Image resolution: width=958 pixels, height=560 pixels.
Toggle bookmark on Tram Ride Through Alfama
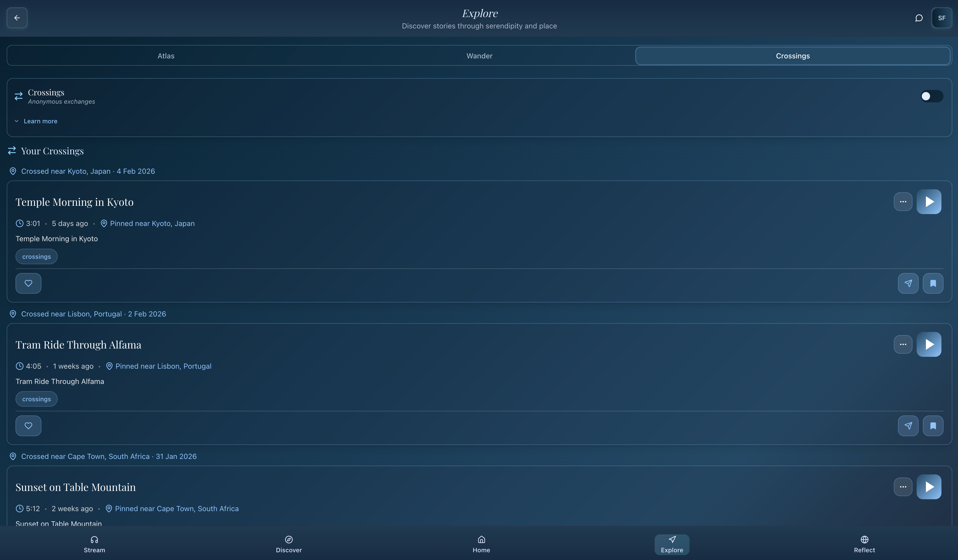tap(933, 426)
